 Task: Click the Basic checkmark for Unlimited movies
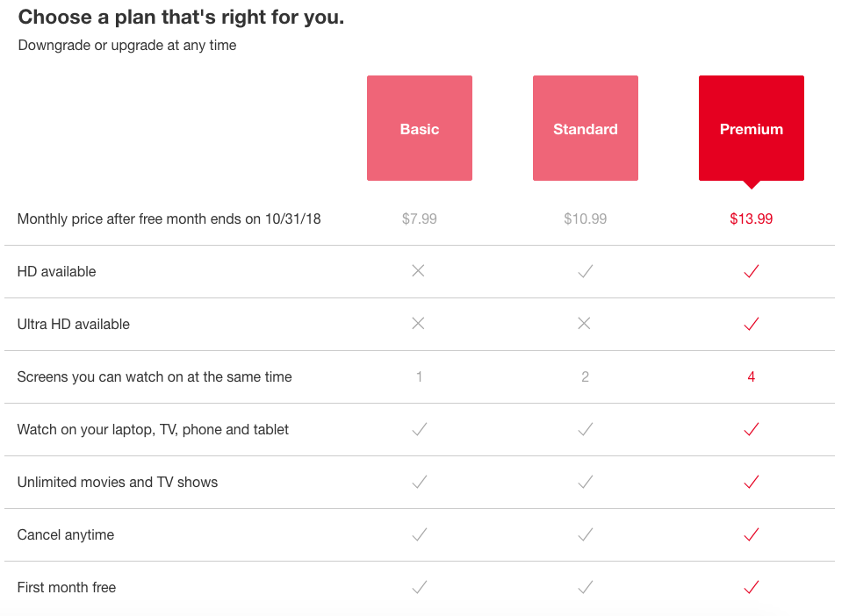click(419, 482)
